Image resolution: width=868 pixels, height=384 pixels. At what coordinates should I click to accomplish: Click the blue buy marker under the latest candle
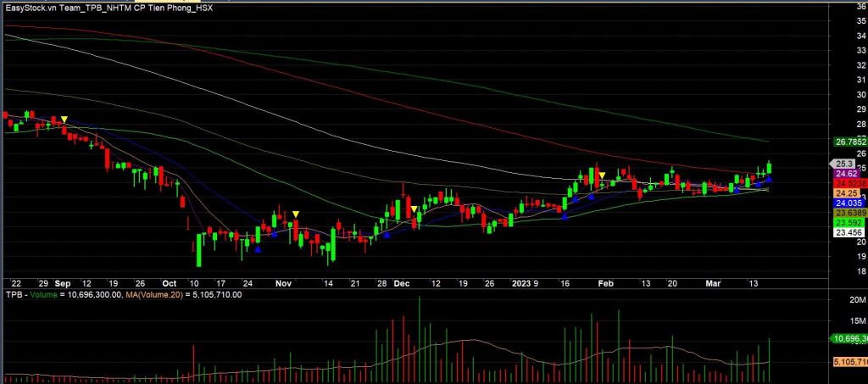769,178
